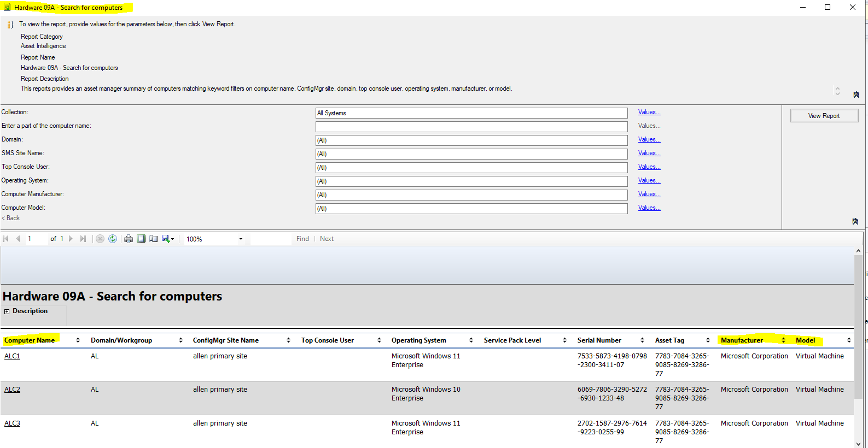The width and height of the screenshot is (868, 448).
Task: Sort by ConfigMgr Site Name column
Action: pyautogui.click(x=288, y=340)
